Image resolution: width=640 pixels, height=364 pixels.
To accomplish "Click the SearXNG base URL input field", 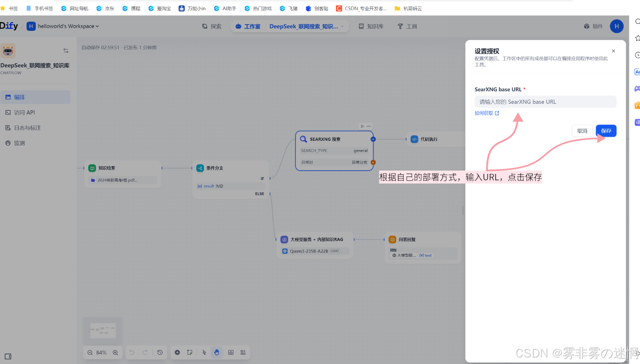I will [545, 102].
